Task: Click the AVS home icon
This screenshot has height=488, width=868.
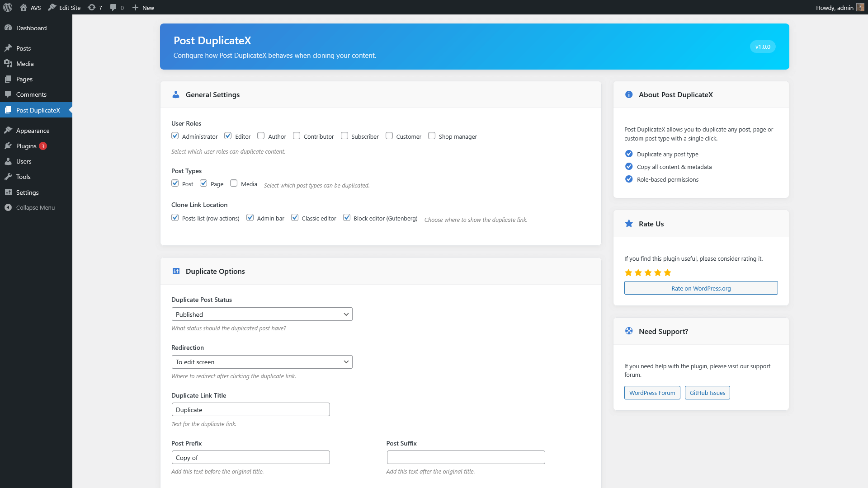Action: [24, 8]
